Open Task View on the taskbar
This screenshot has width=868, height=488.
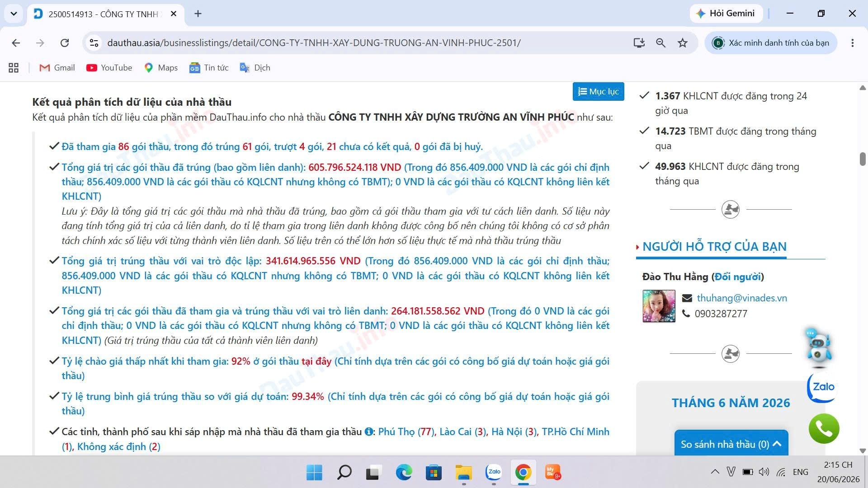tap(373, 473)
